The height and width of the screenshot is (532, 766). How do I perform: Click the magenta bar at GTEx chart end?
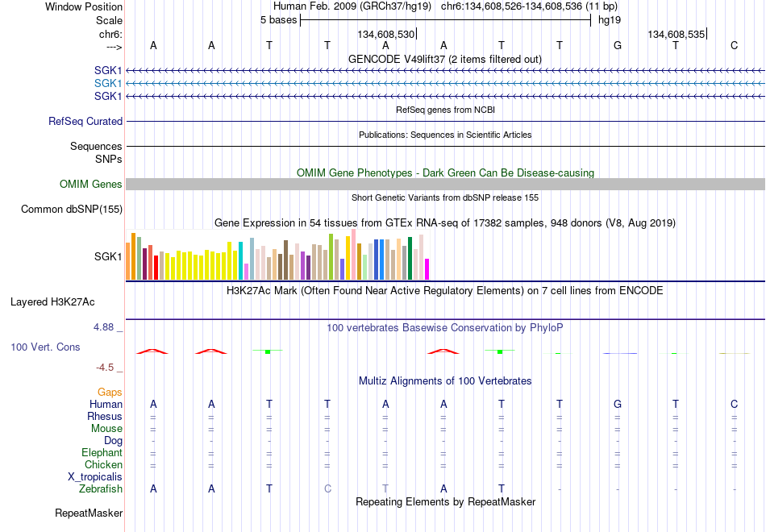coord(427,269)
